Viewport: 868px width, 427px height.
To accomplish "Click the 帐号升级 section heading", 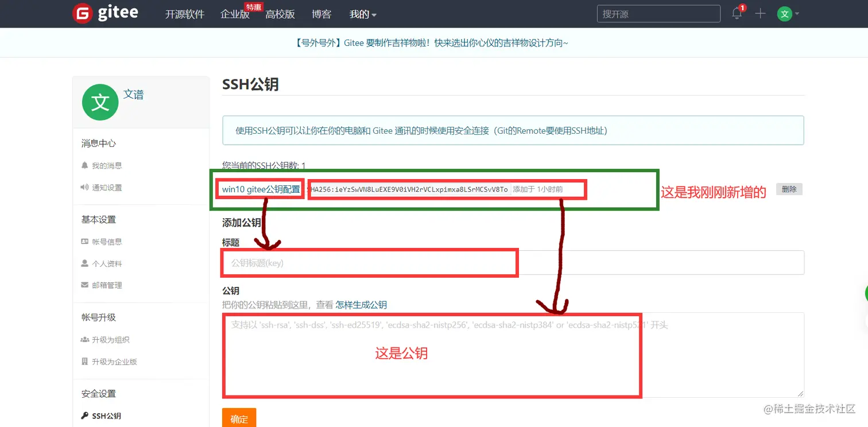I will pos(99,317).
